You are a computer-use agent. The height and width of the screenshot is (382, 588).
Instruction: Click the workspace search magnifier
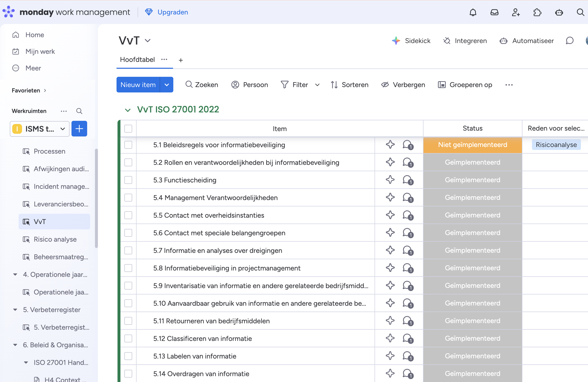click(79, 111)
